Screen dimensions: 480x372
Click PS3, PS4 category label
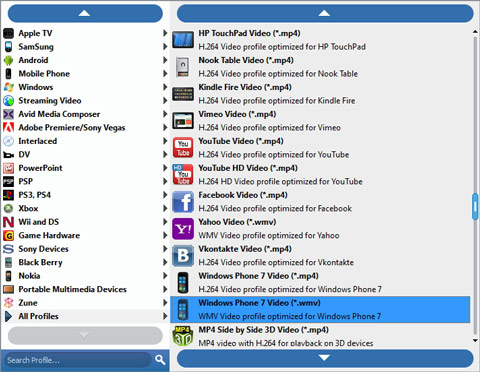(x=35, y=195)
